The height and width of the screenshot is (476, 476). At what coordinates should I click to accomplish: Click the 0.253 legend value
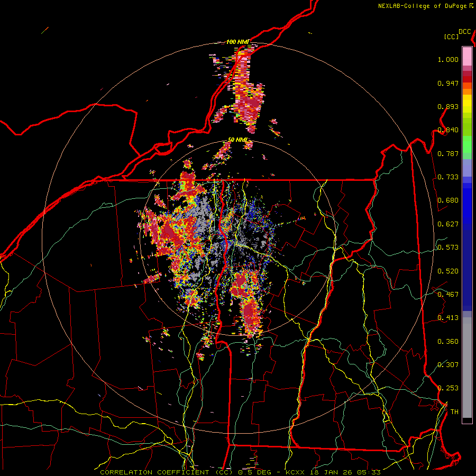[x=448, y=388]
